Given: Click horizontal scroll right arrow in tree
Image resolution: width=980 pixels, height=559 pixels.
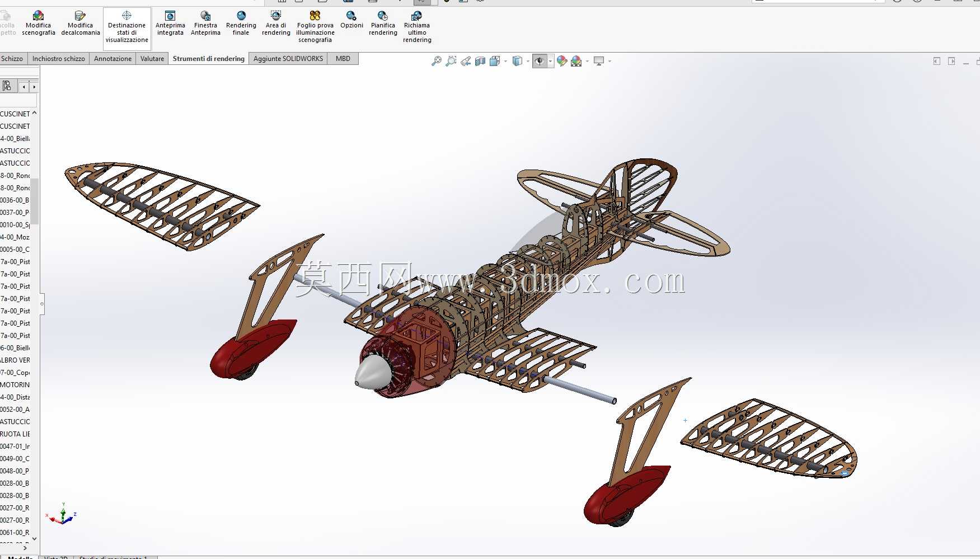Looking at the screenshot, I should 25,548.
